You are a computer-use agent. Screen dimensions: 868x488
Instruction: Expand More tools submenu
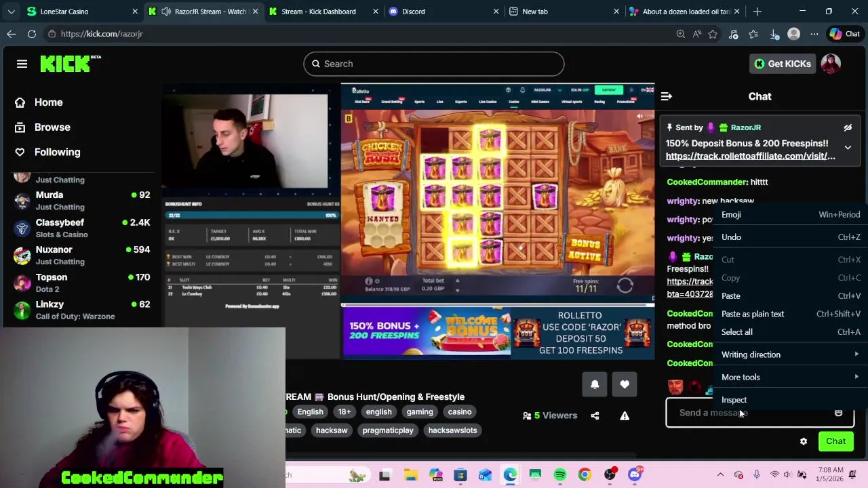pyautogui.click(x=791, y=377)
